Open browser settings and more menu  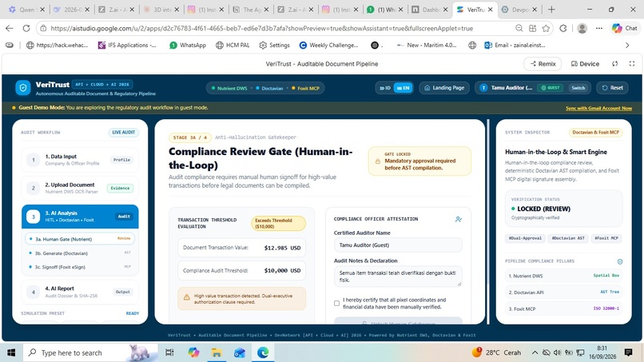[599, 28]
